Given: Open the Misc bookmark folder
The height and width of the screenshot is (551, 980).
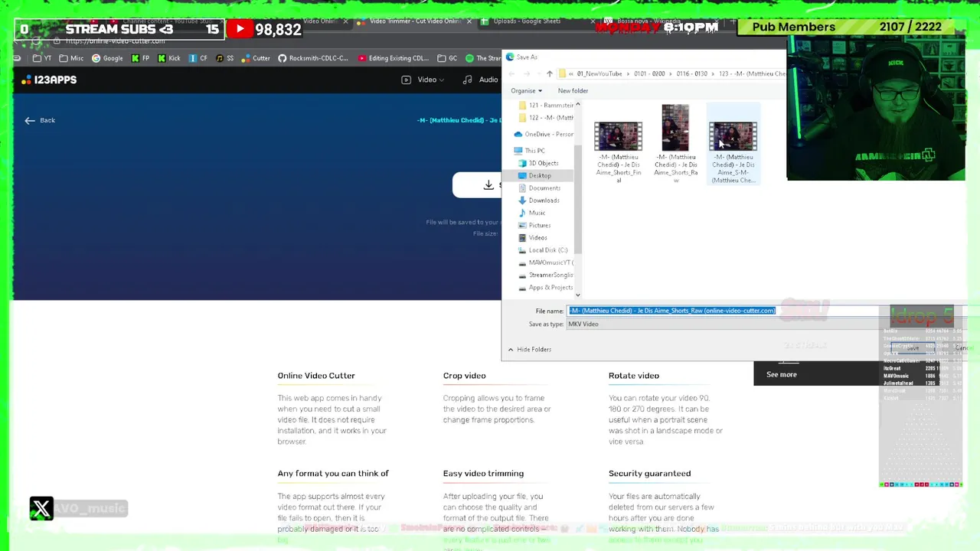Looking at the screenshot, I should point(71,58).
